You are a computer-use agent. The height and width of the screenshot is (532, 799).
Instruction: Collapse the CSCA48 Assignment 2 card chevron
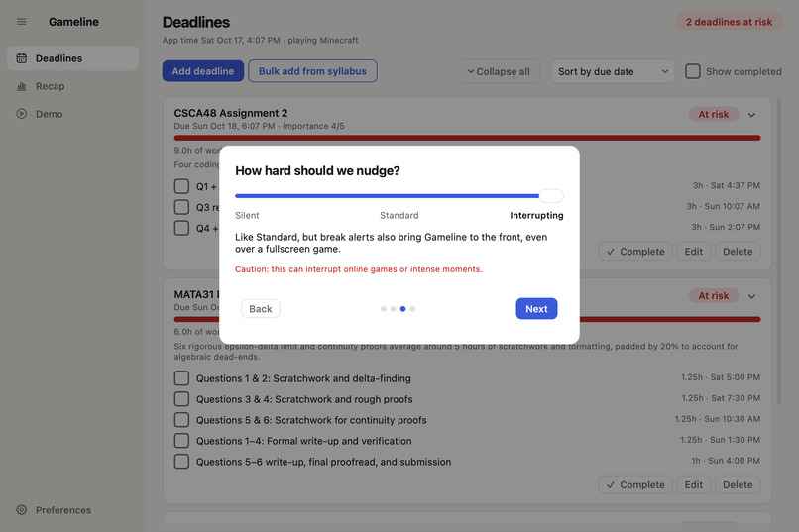[751, 115]
